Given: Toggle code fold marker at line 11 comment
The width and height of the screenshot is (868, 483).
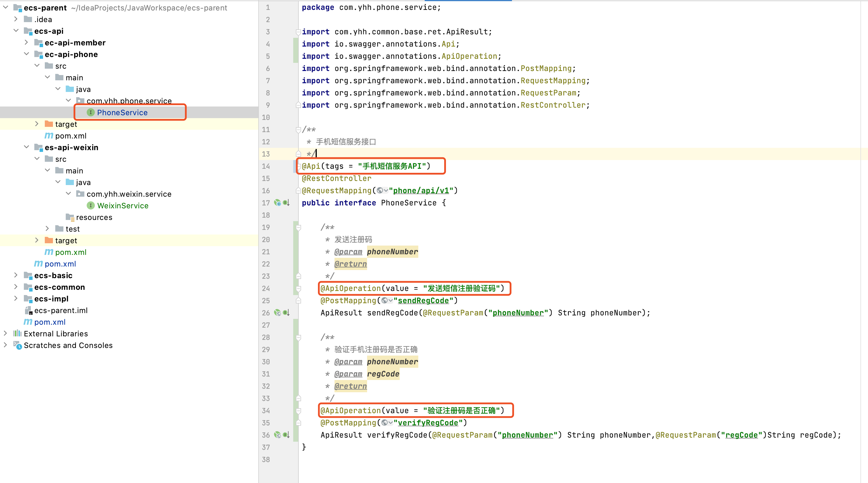Looking at the screenshot, I should click(x=298, y=129).
